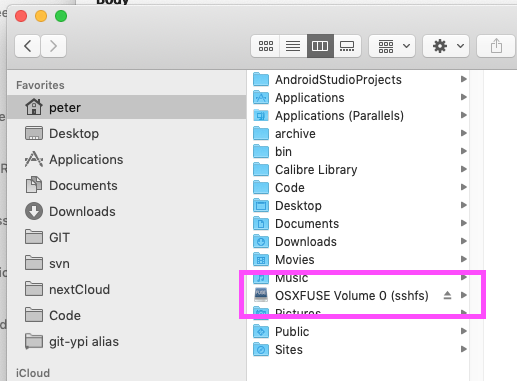This screenshot has height=381, width=517.
Task: Open git-ypi alias in sidebar
Action: click(84, 341)
